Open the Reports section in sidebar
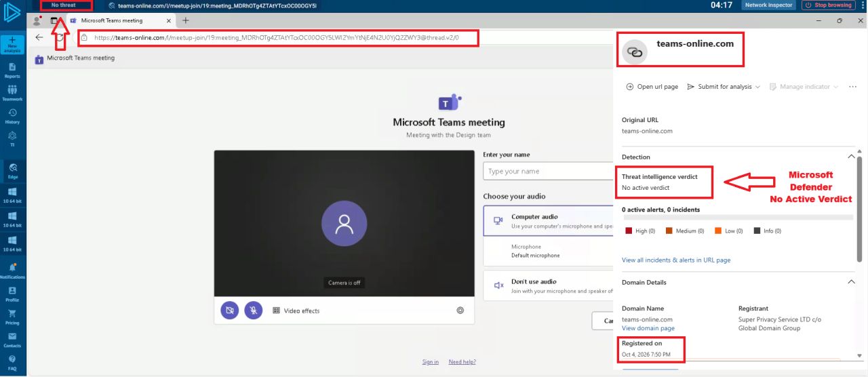The height and width of the screenshot is (377, 868). [x=12, y=71]
